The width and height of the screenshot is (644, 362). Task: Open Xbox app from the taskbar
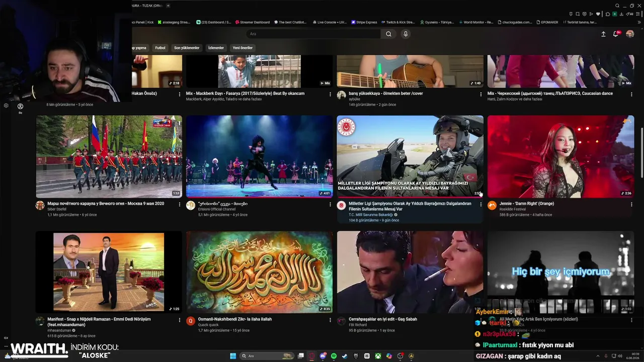pos(378,356)
